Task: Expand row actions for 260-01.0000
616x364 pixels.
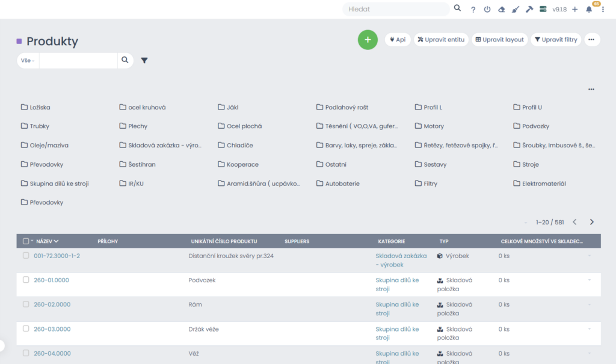Action: pyautogui.click(x=590, y=280)
